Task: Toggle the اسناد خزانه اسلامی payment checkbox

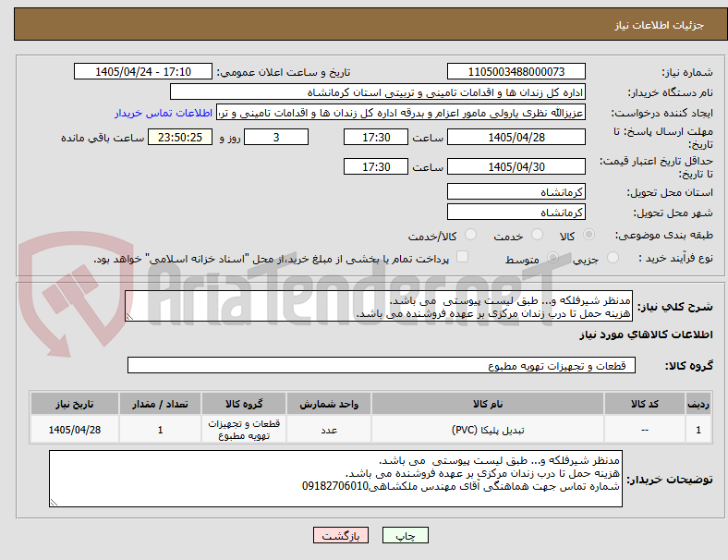Action: click(462, 257)
